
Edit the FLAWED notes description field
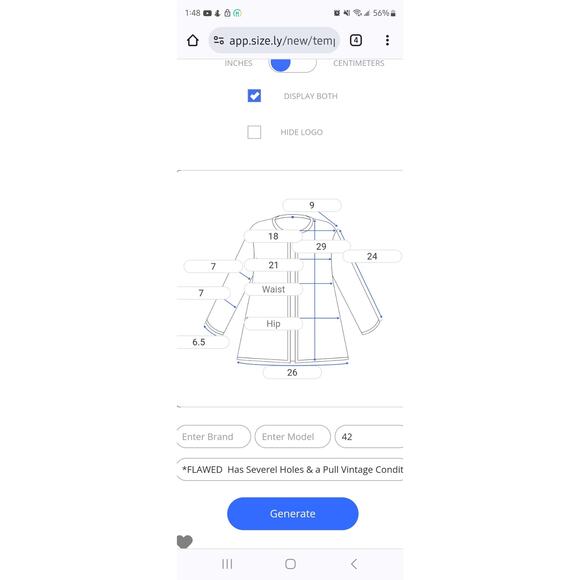pos(290,469)
